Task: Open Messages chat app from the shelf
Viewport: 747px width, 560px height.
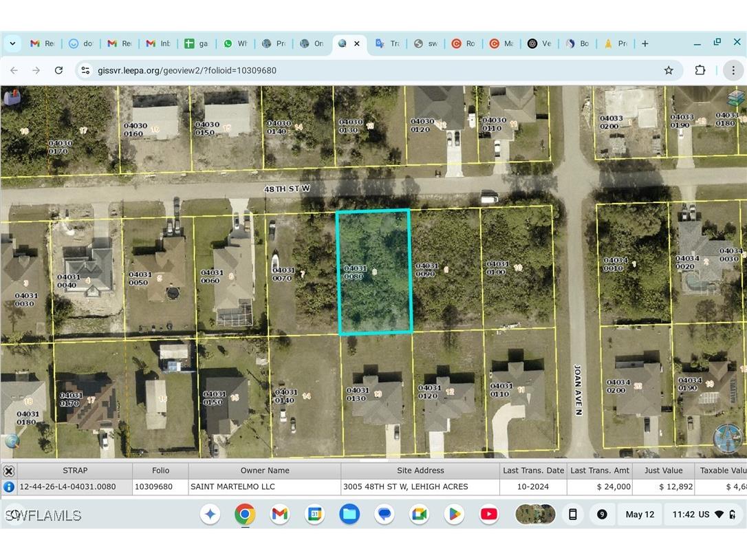Action: tap(385, 514)
